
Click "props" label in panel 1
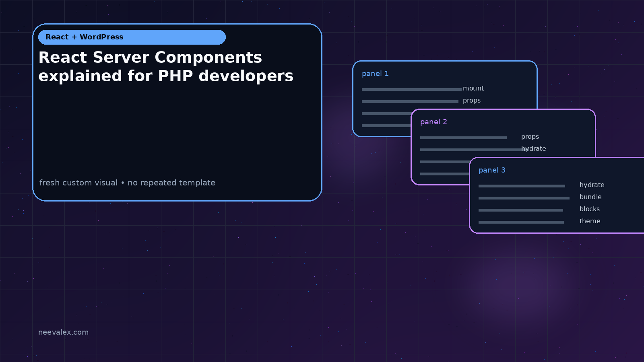[x=472, y=101]
